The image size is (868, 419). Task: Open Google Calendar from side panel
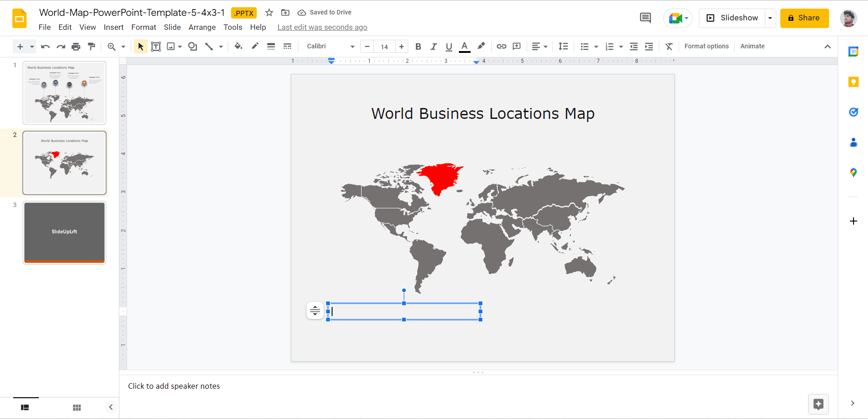coord(854,51)
